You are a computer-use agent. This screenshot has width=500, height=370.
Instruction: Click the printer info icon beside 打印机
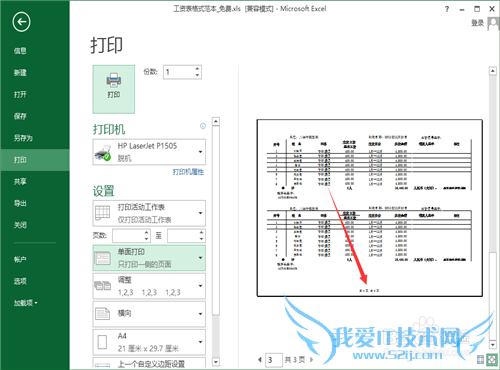point(203,126)
